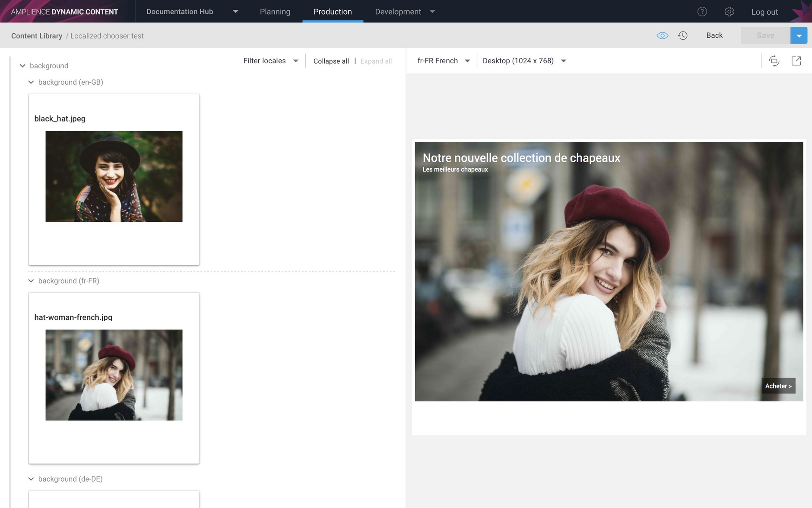
Task: Click the Amplience Dynamic Content logo
Action: (64, 12)
